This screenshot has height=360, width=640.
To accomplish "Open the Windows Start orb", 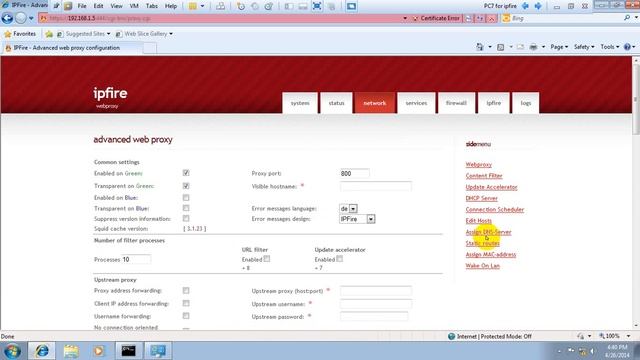I will click(12, 351).
